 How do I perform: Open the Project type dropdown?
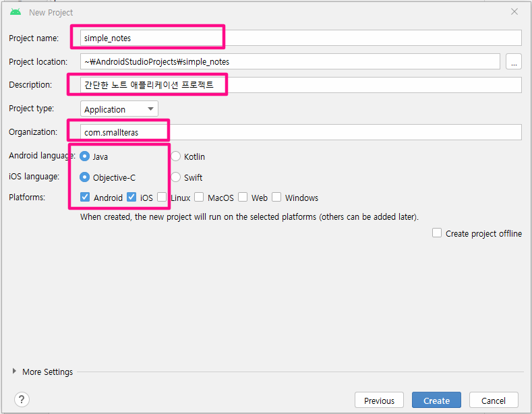click(x=119, y=109)
